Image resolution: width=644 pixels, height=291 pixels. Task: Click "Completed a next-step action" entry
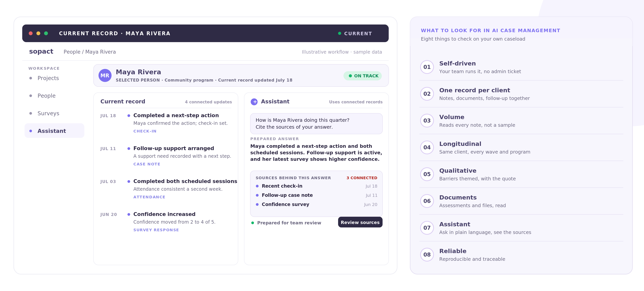[176, 115]
